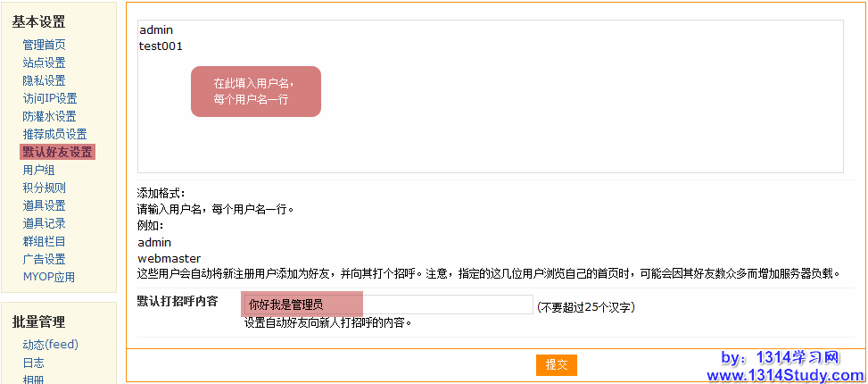Select the highlighted 默认好友设置 item
The image size is (868, 384).
[57, 152]
